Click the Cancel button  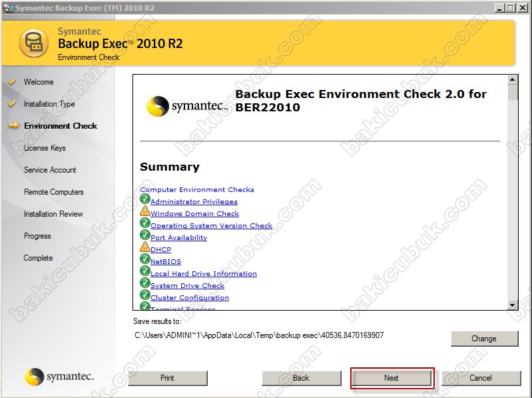[481, 378]
